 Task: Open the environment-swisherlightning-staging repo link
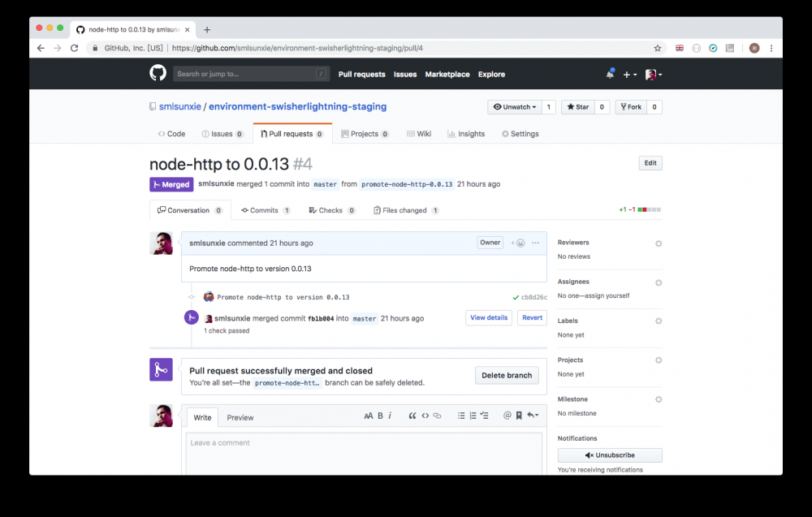coord(297,106)
